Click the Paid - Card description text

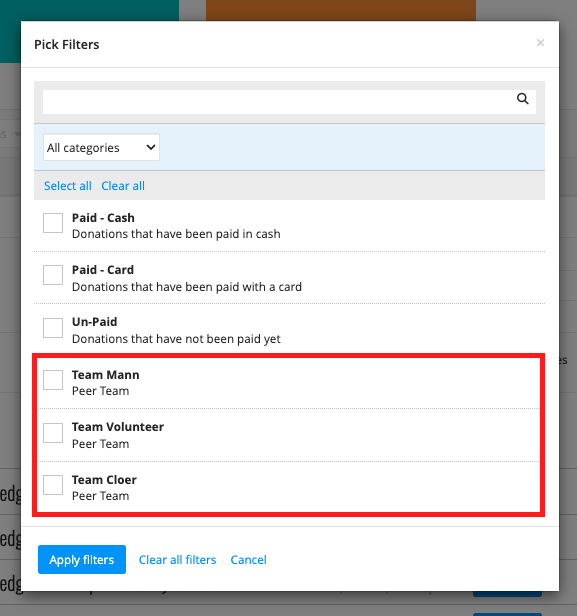tap(187, 287)
